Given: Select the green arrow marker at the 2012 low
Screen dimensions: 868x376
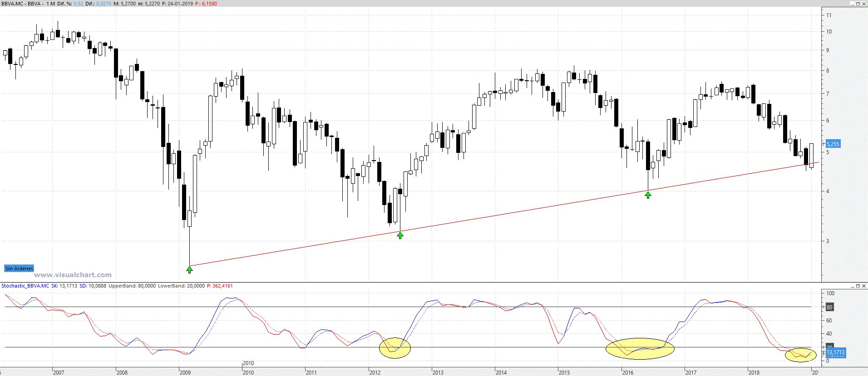Looking at the screenshot, I should tap(400, 235).
